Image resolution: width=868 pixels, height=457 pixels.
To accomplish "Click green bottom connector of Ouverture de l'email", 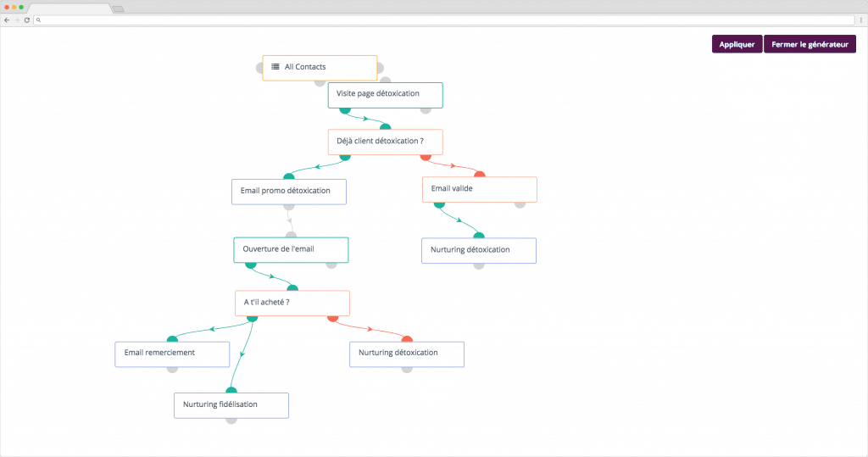I will (x=251, y=265).
